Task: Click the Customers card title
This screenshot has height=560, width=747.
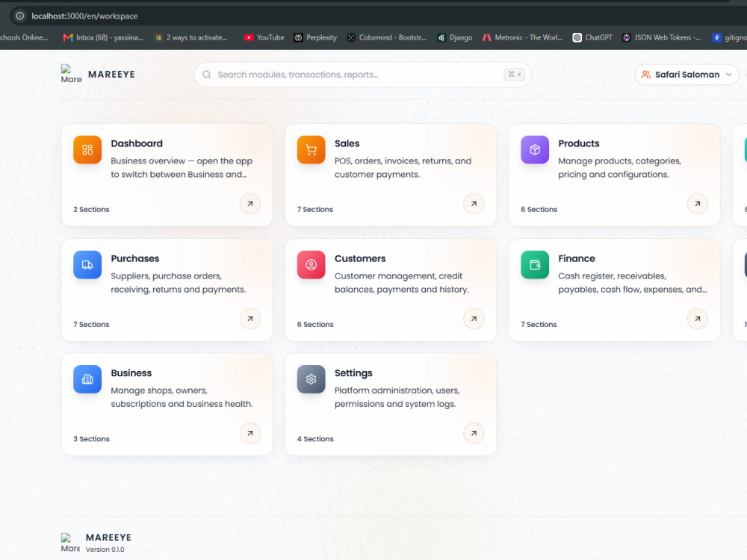Action: pyautogui.click(x=360, y=258)
